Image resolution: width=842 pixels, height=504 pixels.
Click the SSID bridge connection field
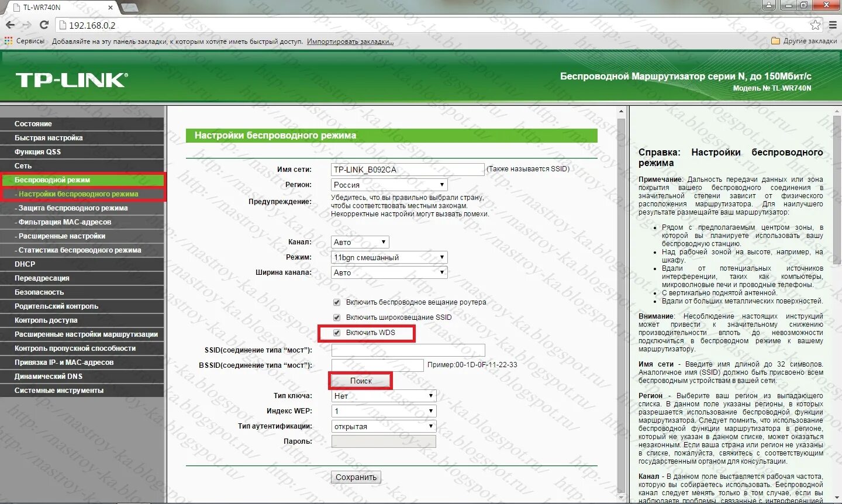(408, 350)
